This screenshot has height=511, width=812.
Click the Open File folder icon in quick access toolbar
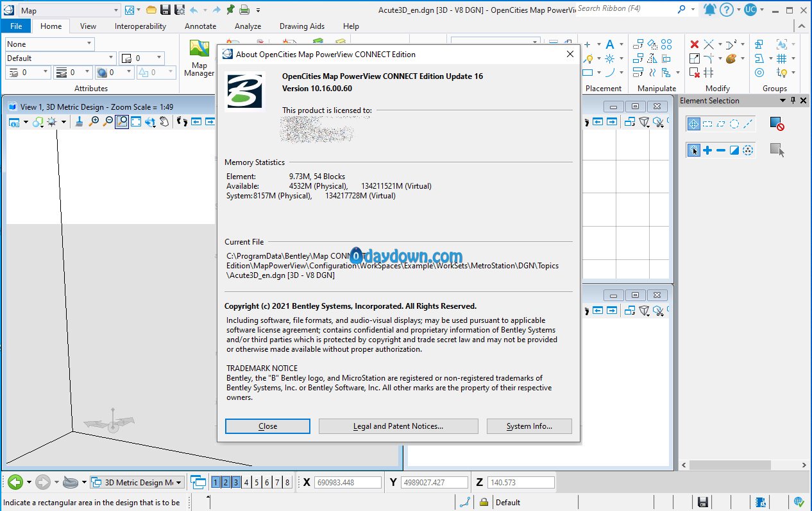151,10
